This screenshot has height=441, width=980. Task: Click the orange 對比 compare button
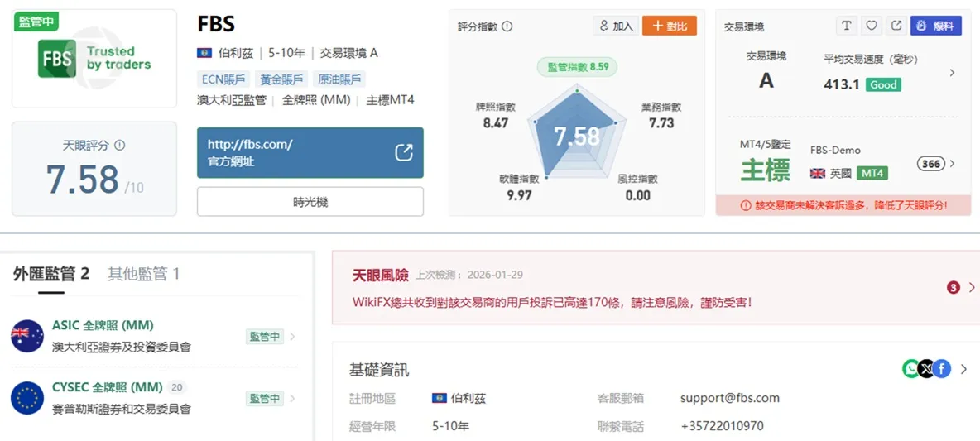(x=670, y=26)
